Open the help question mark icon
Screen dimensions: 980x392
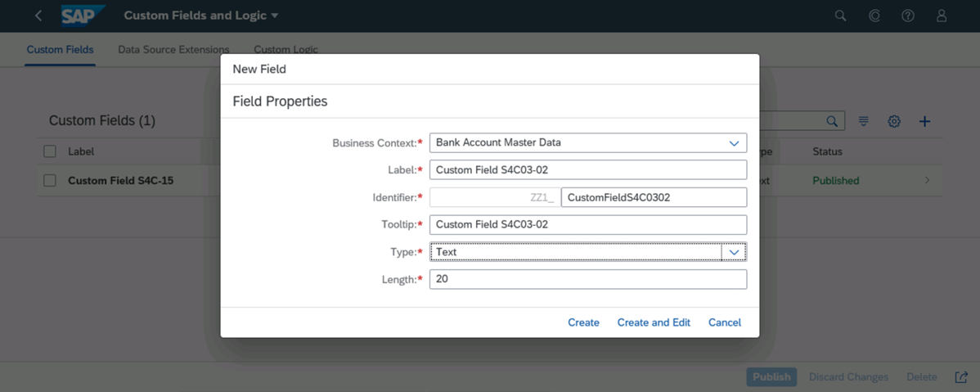pos(907,16)
